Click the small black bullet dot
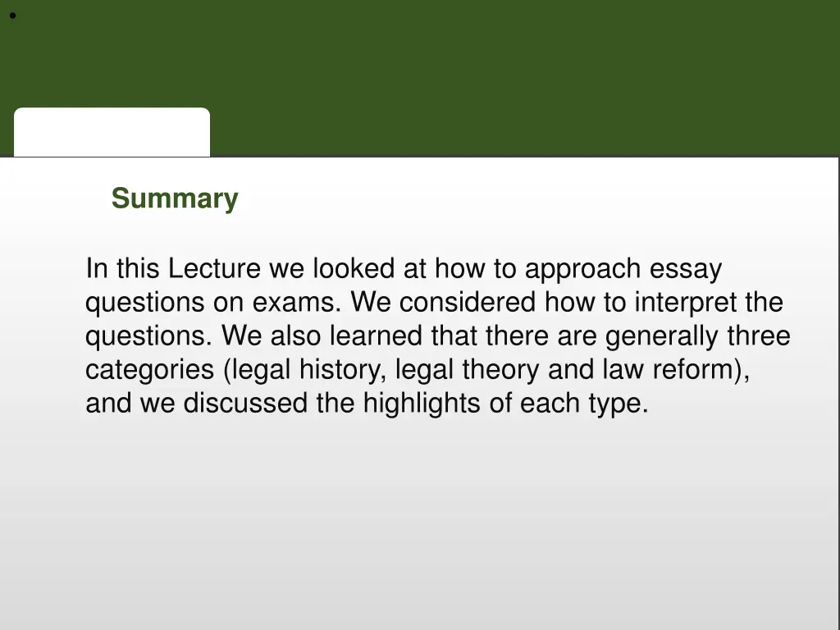This screenshot has height=630, width=840. point(13,15)
